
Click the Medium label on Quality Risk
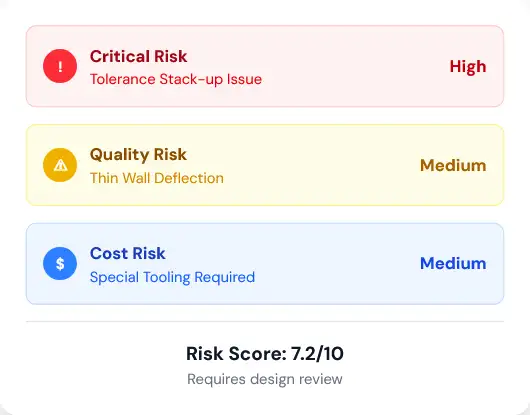[x=453, y=165]
